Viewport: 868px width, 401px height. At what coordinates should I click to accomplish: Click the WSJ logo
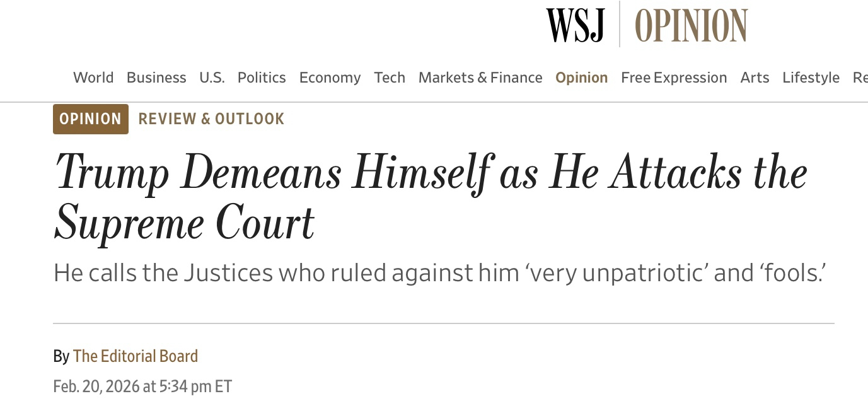[575, 25]
